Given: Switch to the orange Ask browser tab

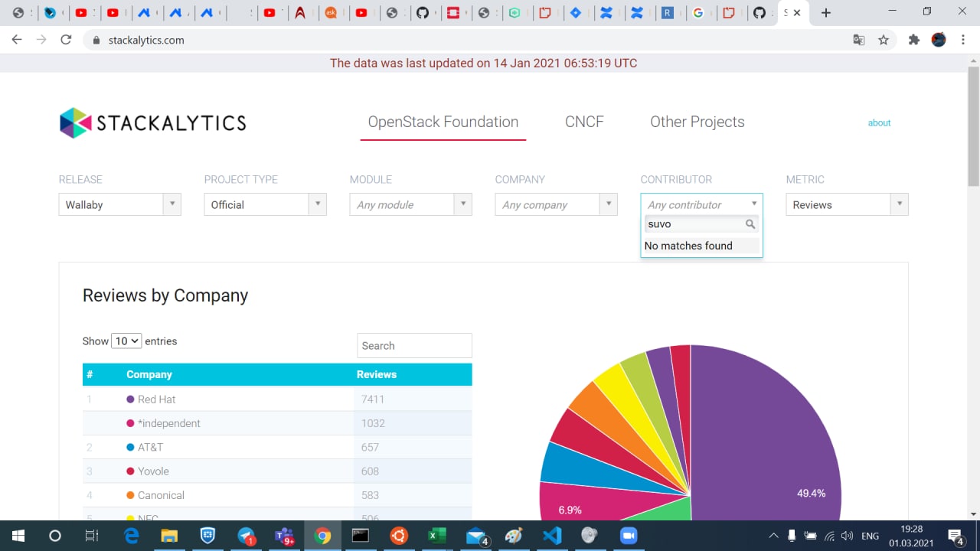Looking at the screenshot, I should click(331, 13).
